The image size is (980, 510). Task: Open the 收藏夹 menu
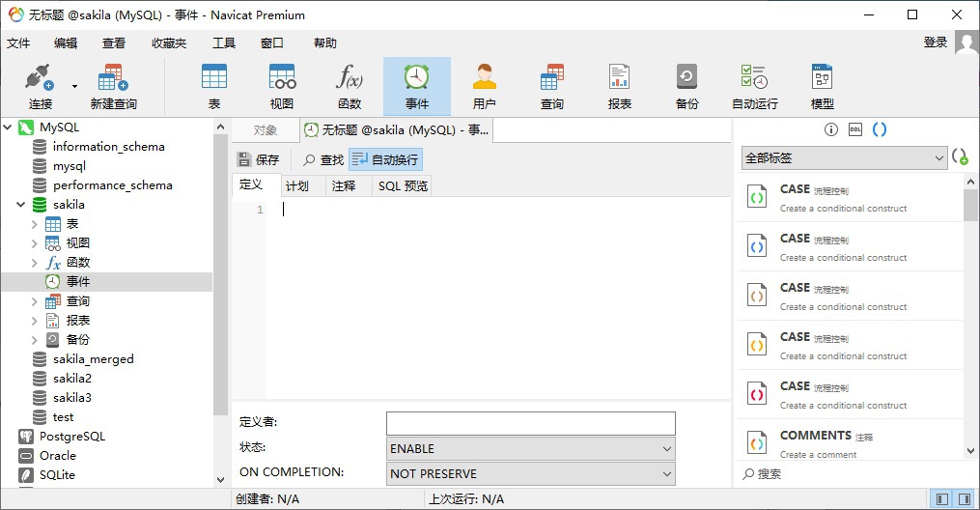coord(169,43)
